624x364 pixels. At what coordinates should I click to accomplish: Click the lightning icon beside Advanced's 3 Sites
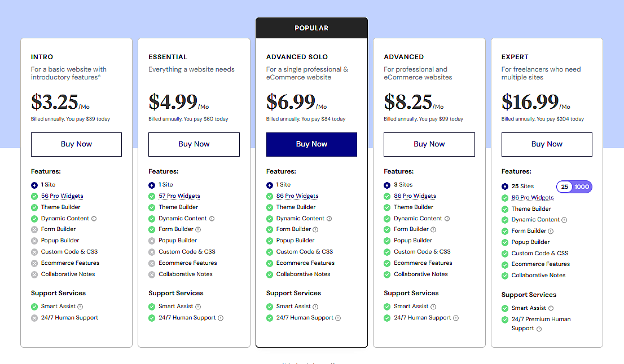[x=387, y=184]
